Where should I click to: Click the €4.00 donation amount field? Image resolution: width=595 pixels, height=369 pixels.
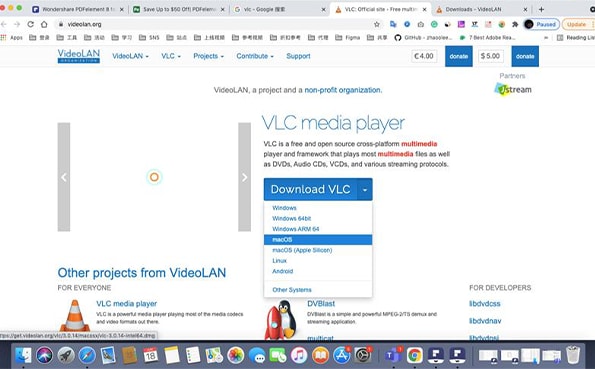pos(424,56)
